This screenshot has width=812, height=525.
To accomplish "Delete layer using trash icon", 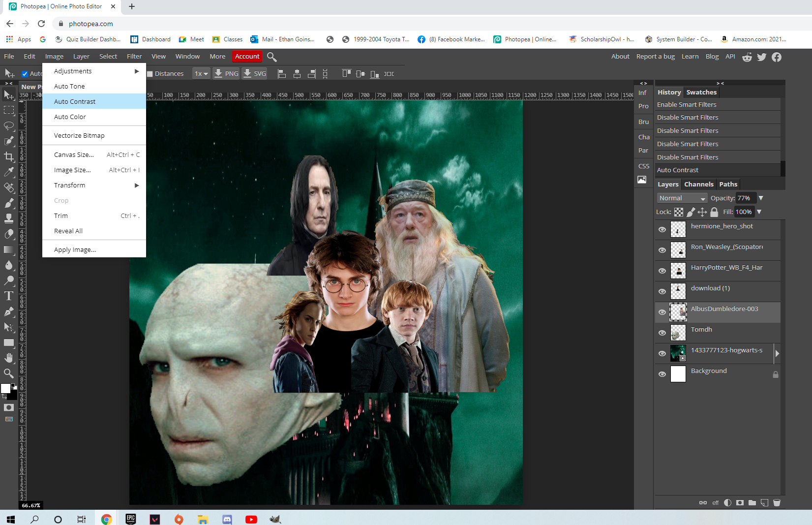I will [x=777, y=502].
